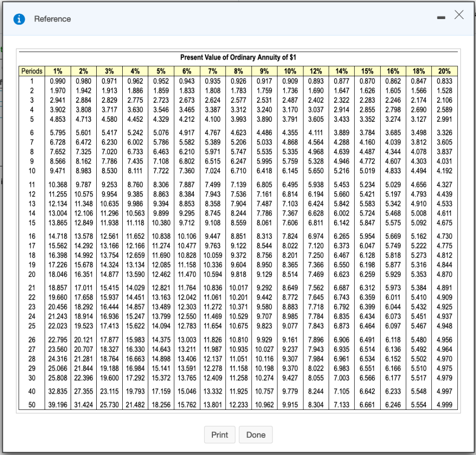Click period number 24 row label

click(x=32, y=317)
